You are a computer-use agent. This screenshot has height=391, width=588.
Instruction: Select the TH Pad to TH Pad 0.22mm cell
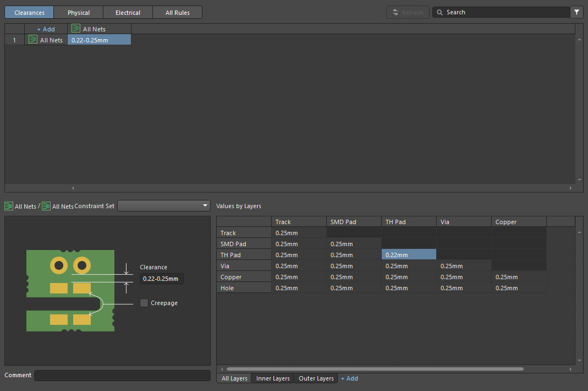point(409,255)
